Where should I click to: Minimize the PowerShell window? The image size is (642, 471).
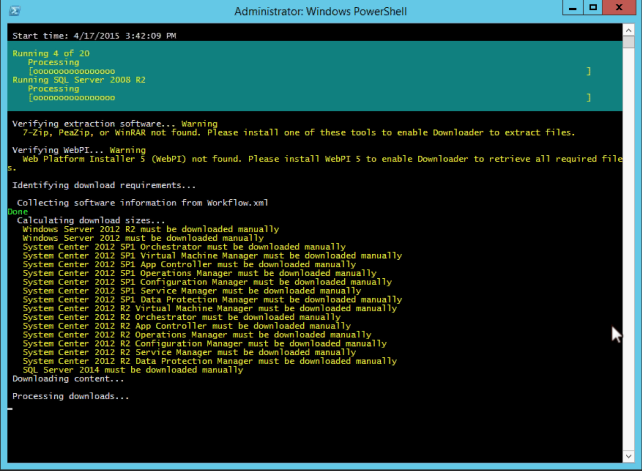(572, 7)
